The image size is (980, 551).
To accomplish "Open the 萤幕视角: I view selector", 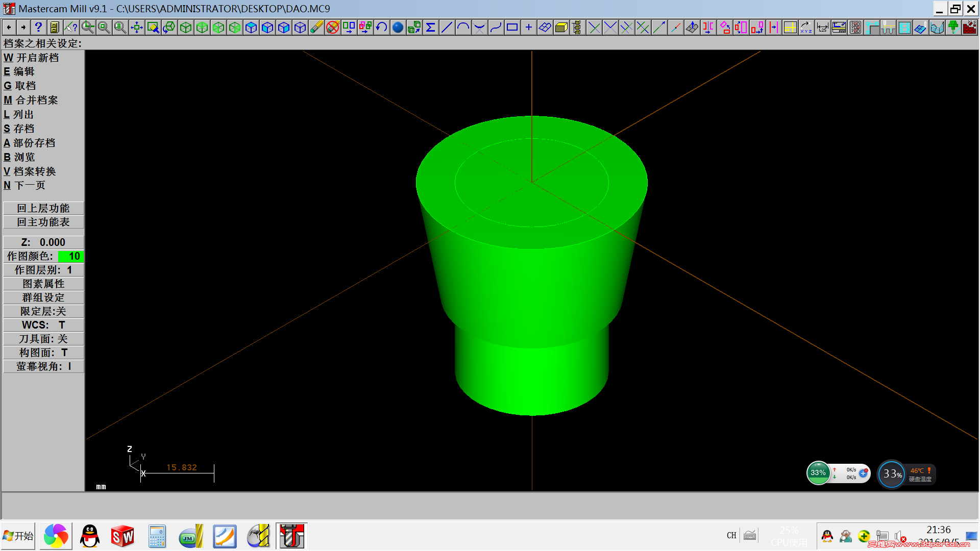I will [43, 366].
